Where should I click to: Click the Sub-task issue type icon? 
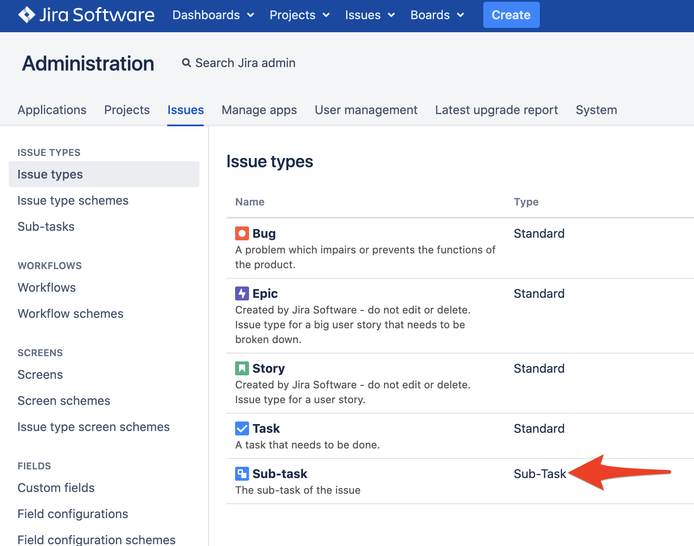point(242,473)
